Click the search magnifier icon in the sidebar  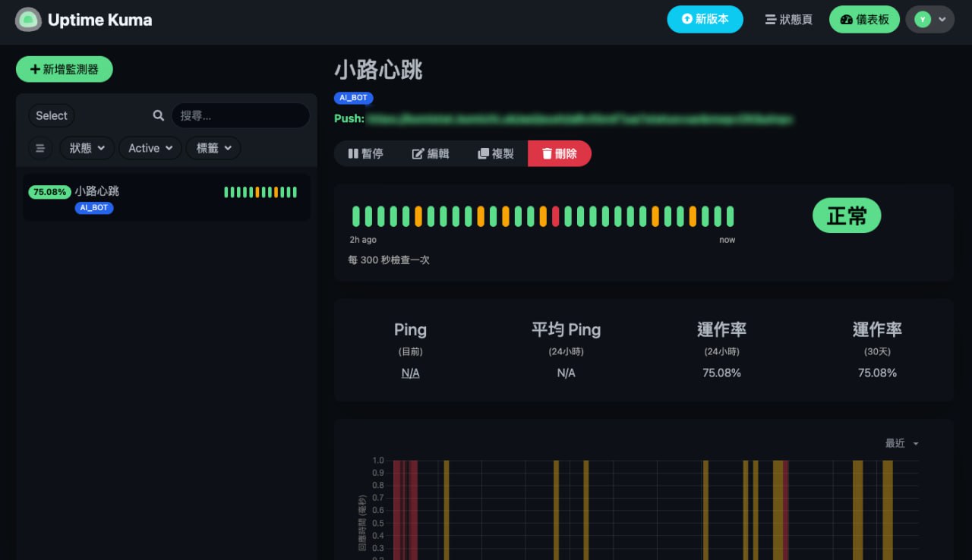click(157, 115)
